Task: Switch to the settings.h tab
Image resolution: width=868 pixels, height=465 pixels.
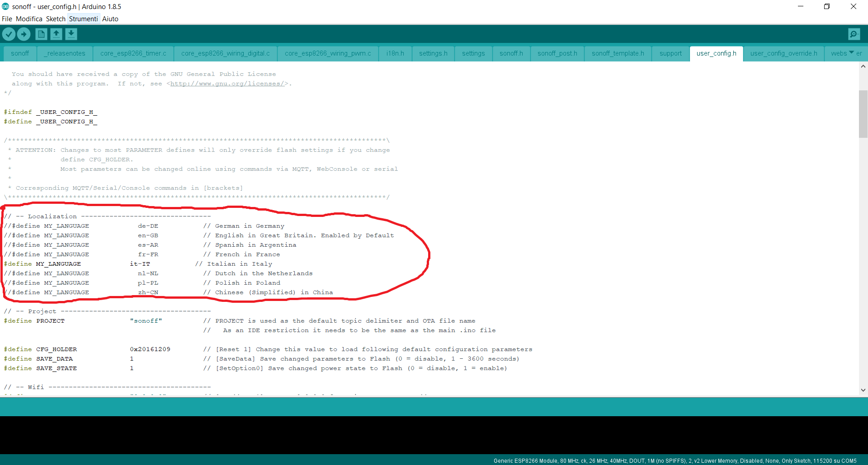Action: coord(433,53)
